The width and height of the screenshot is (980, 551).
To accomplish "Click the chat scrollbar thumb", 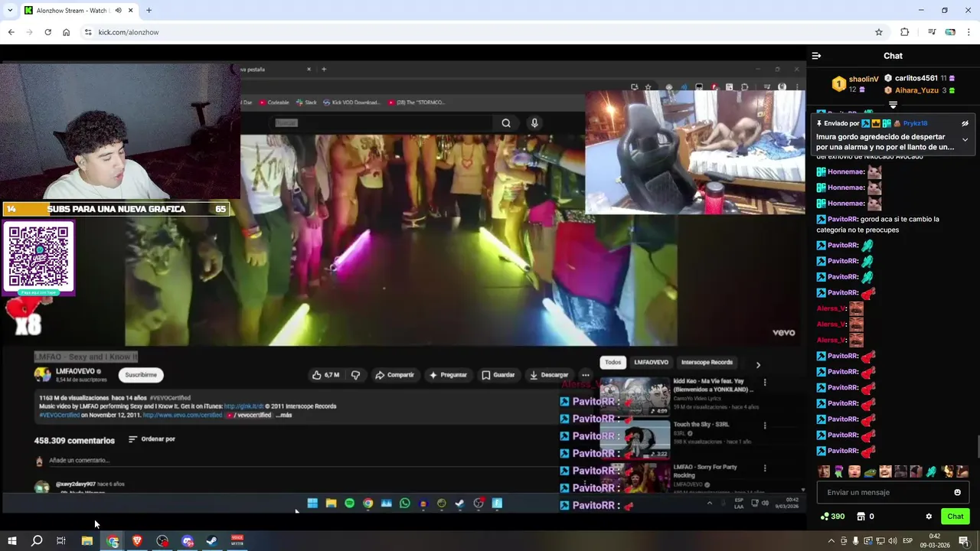I will 978,445.
